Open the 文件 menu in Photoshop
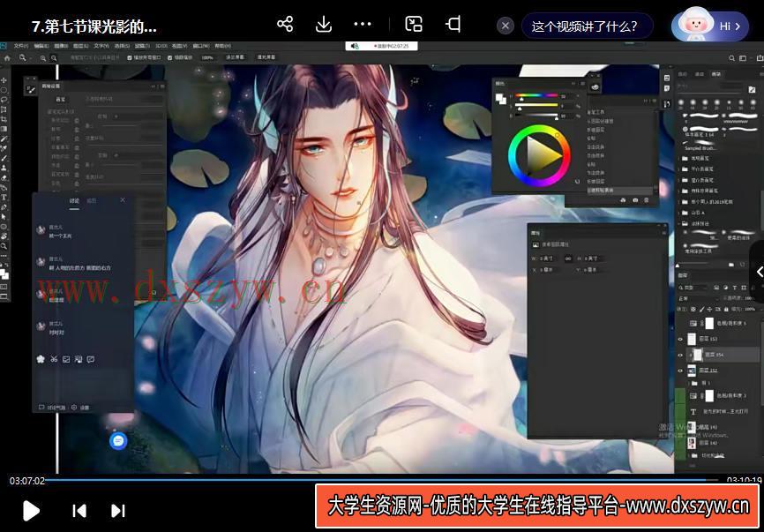This screenshot has width=764, height=532. (21, 46)
